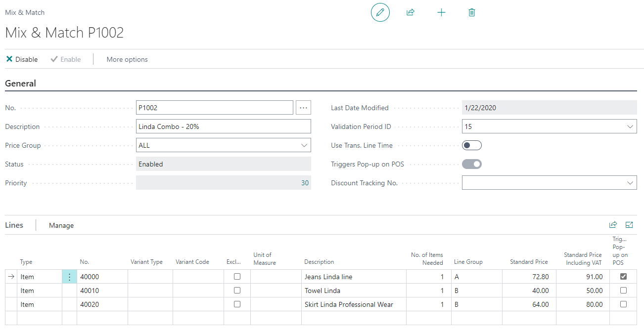Open Discount Tracking No. dropdown
This screenshot has height=334, width=644.
[x=630, y=183]
